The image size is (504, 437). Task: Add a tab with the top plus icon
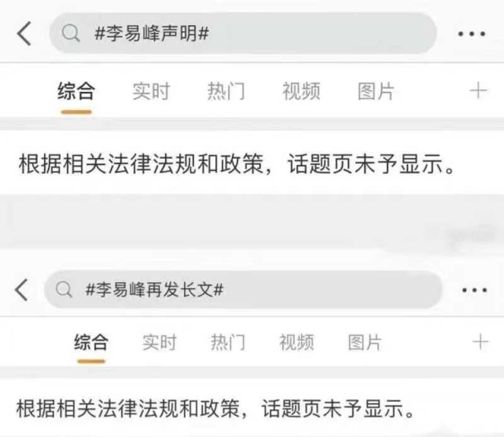tap(478, 91)
